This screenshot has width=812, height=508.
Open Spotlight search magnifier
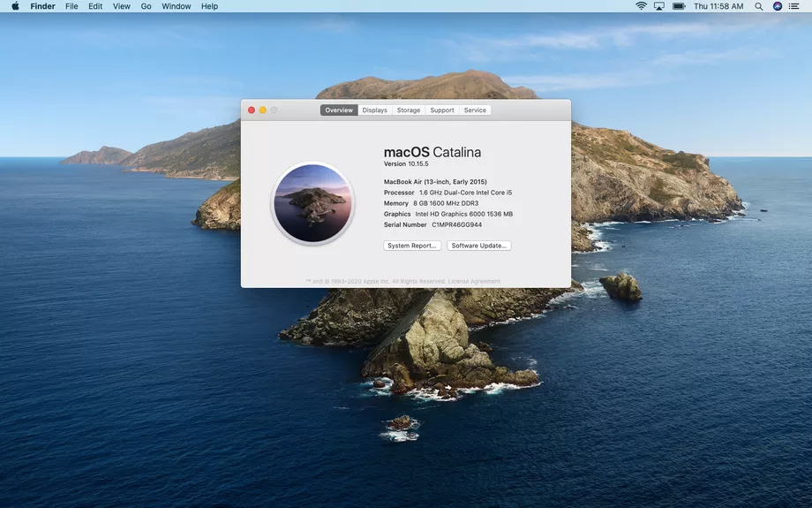click(x=758, y=6)
